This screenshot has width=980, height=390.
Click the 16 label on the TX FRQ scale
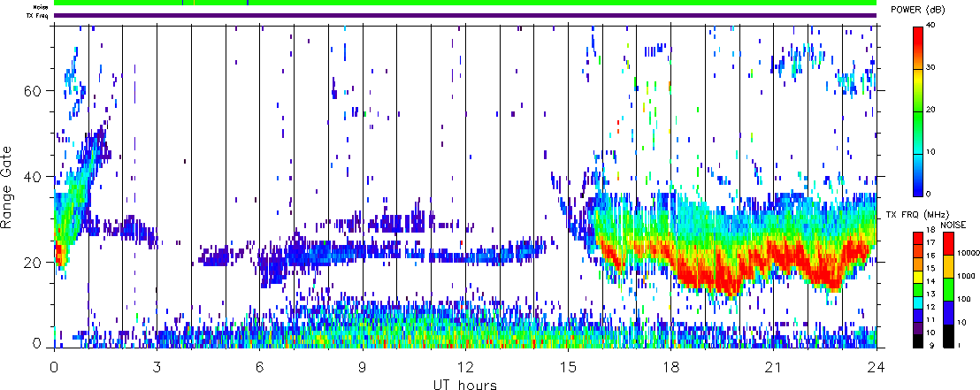point(930,256)
